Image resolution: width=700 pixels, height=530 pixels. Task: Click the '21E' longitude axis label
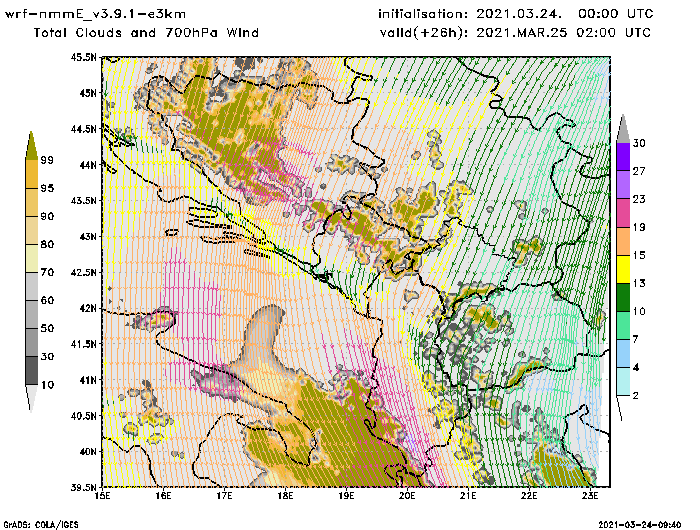(x=468, y=496)
